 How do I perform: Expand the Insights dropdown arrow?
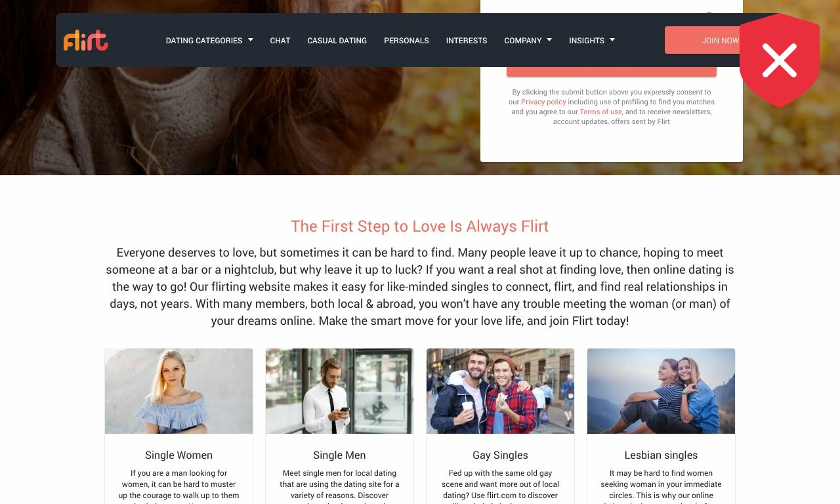612,40
